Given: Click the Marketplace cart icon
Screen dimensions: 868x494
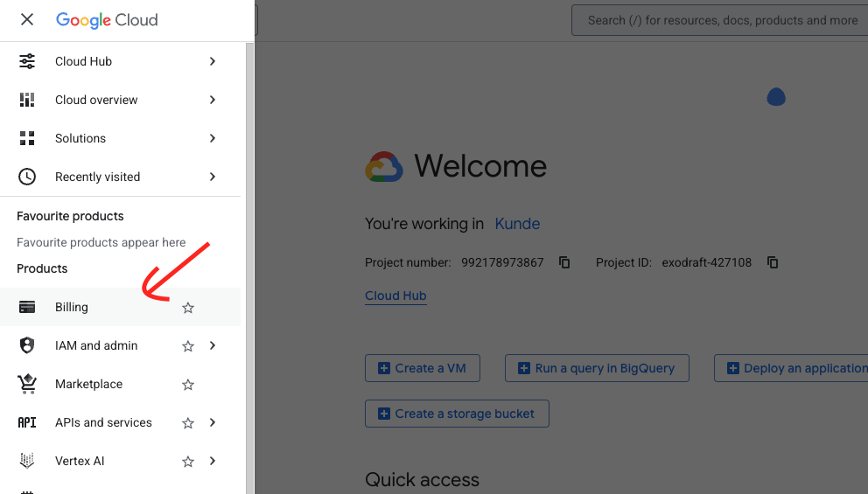Looking at the screenshot, I should point(27,384).
